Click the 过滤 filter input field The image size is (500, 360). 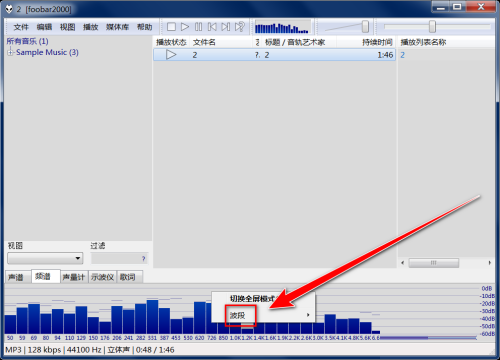tap(119, 258)
